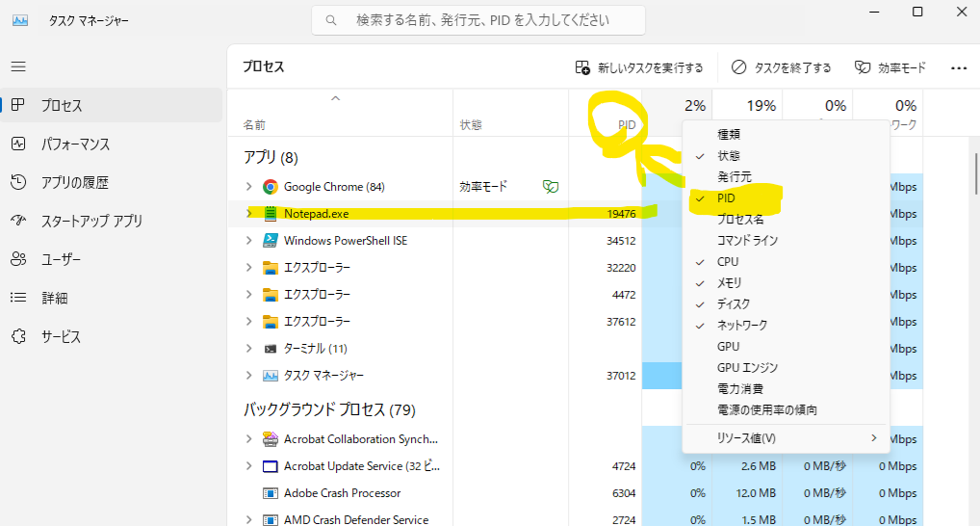Viewport: 980px width, 526px height.
Task: Click the search box for name, publisher, PID
Action: [x=478, y=20]
